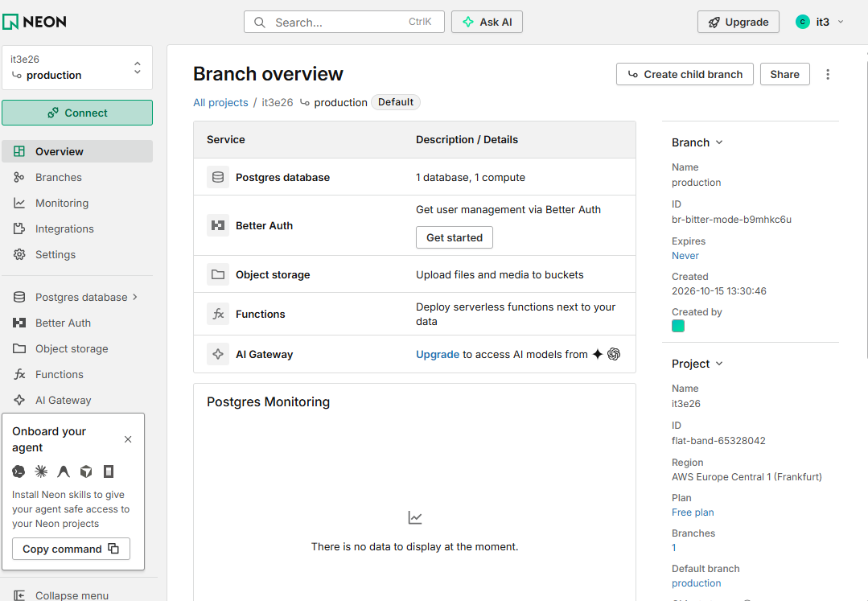Image resolution: width=868 pixels, height=601 pixels.
Task: Click the Better Auth icon in services table
Action: [218, 225]
